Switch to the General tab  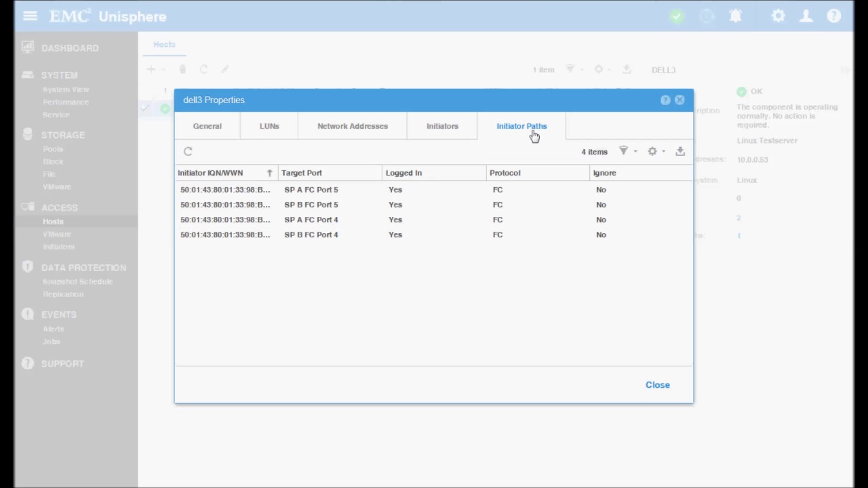[x=208, y=126]
